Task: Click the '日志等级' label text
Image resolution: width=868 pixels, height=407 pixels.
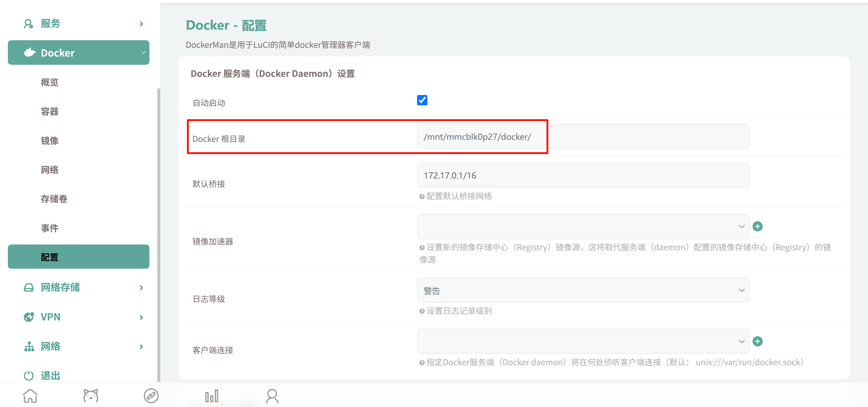Action: 209,299
